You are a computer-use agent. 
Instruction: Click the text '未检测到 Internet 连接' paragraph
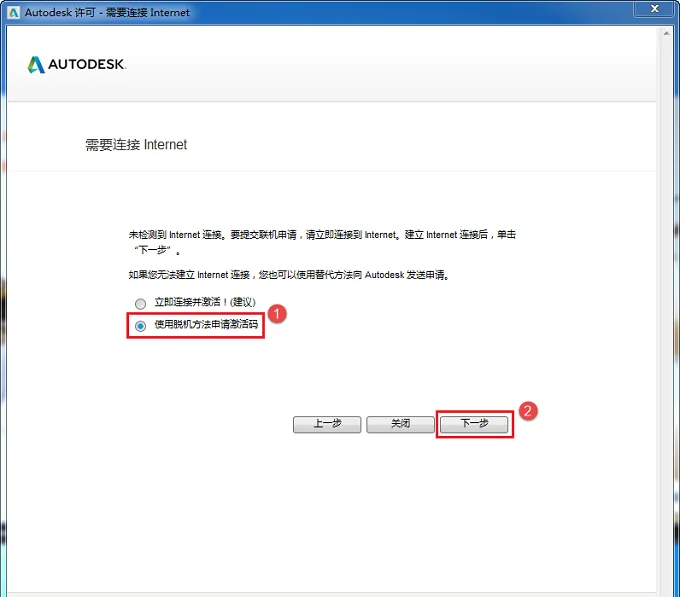click(322, 242)
